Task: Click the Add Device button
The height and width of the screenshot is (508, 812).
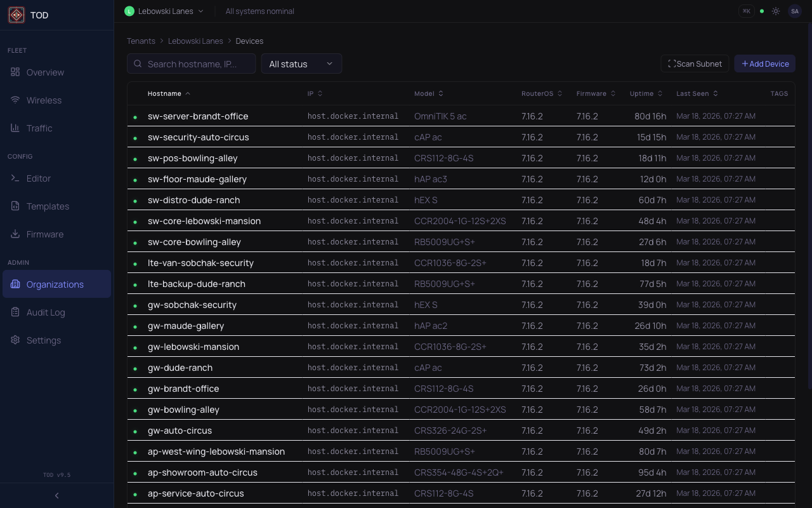Action: 764,63
